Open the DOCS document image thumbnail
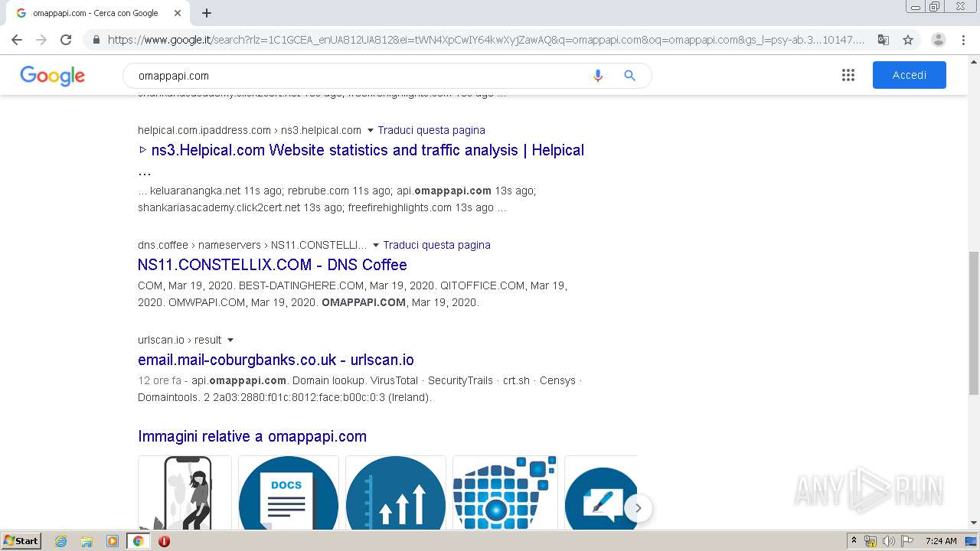The height and width of the screenshot is (551, 980). pos(289,492)
